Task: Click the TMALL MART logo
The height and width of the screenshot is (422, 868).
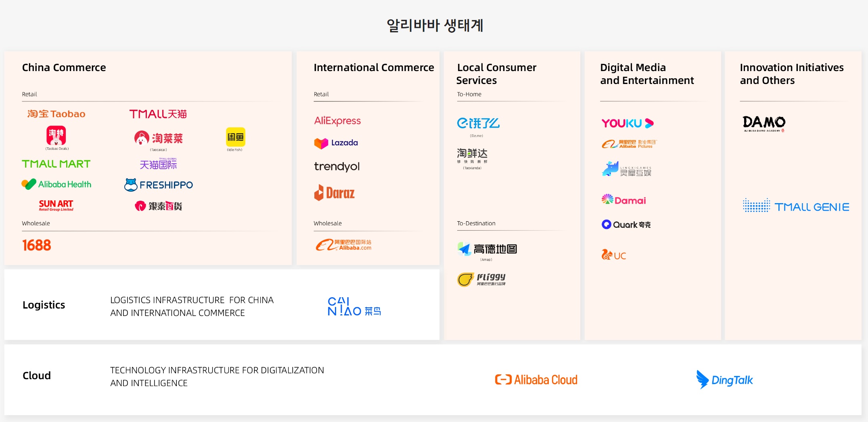Action: coord(56,164)
